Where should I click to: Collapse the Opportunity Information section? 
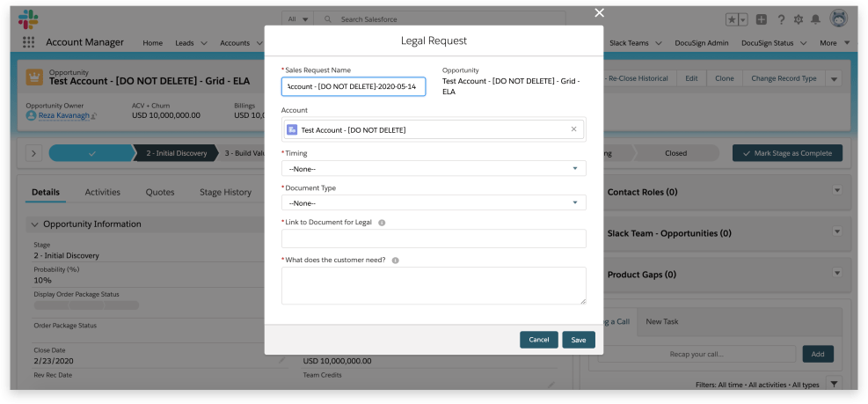35,224
